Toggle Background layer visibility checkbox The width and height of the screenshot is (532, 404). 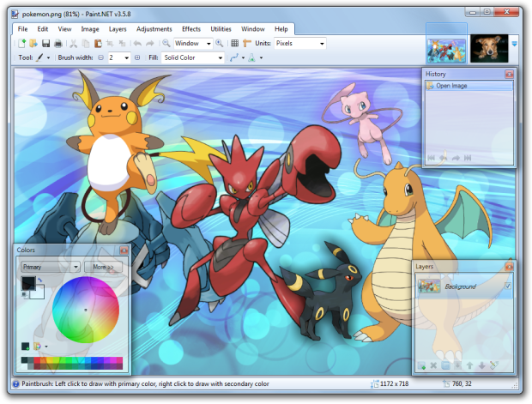[x=508, y=286]
